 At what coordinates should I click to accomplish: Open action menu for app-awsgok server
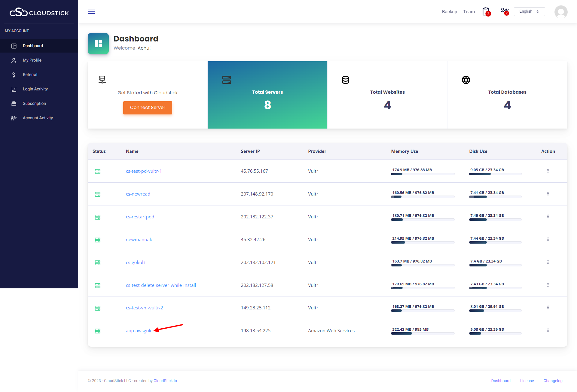click(x=548, y=330)
